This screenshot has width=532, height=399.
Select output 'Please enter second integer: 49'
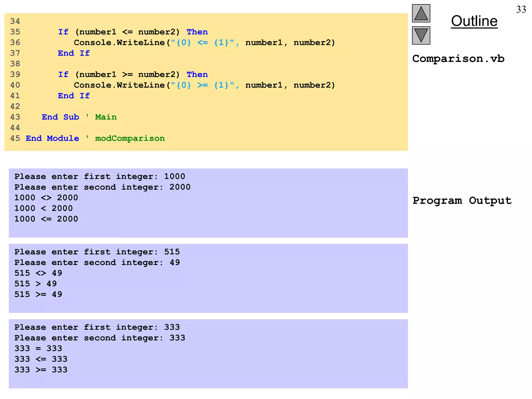click(97, 263)
